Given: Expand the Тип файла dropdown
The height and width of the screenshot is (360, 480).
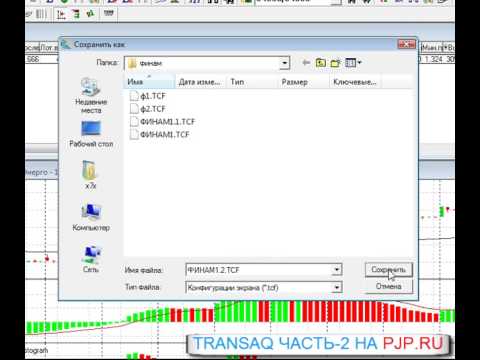Looking at the screenshot, I should coord(337,287).
